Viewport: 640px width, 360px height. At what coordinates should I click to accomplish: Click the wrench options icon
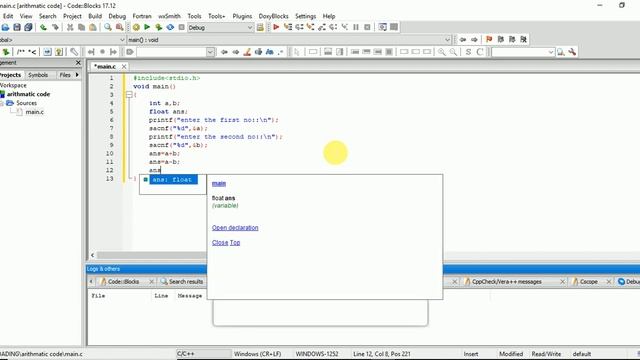572,52
